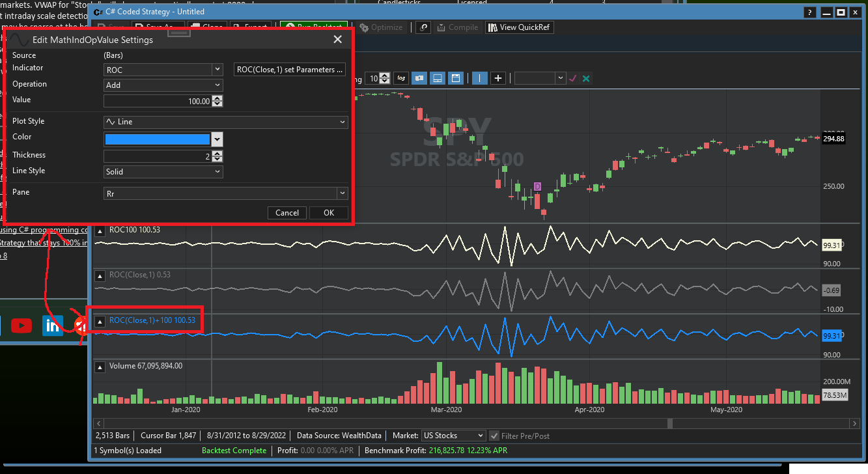Click Value field stepper arrows
The height and width of the screenshot is (474, 868).
[x=217, y=101]
